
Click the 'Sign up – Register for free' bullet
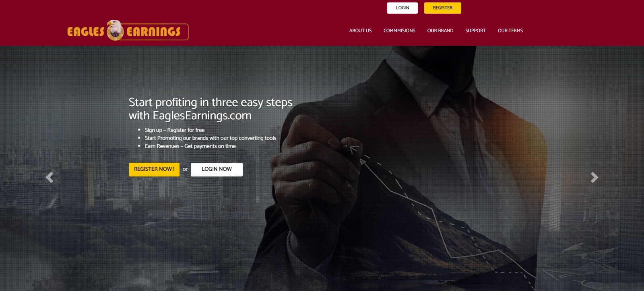pyautogui.click(x=175, y=130)
